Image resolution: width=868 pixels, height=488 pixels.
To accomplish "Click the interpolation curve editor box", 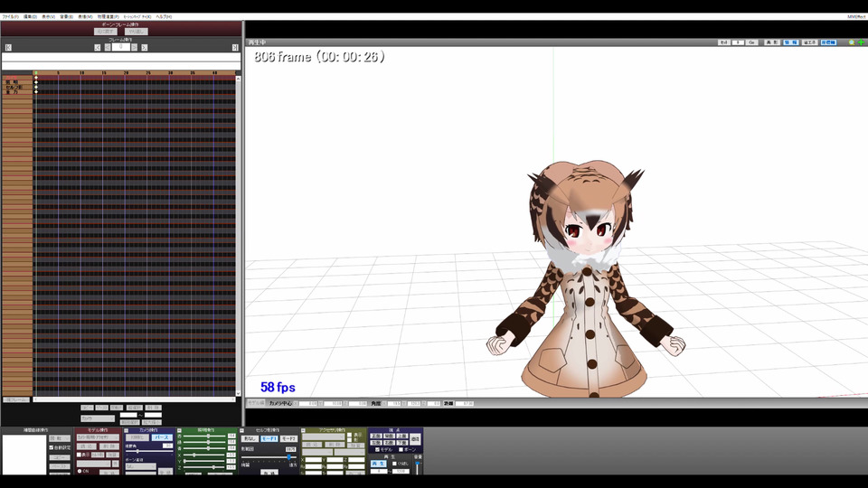I will 24,455.
